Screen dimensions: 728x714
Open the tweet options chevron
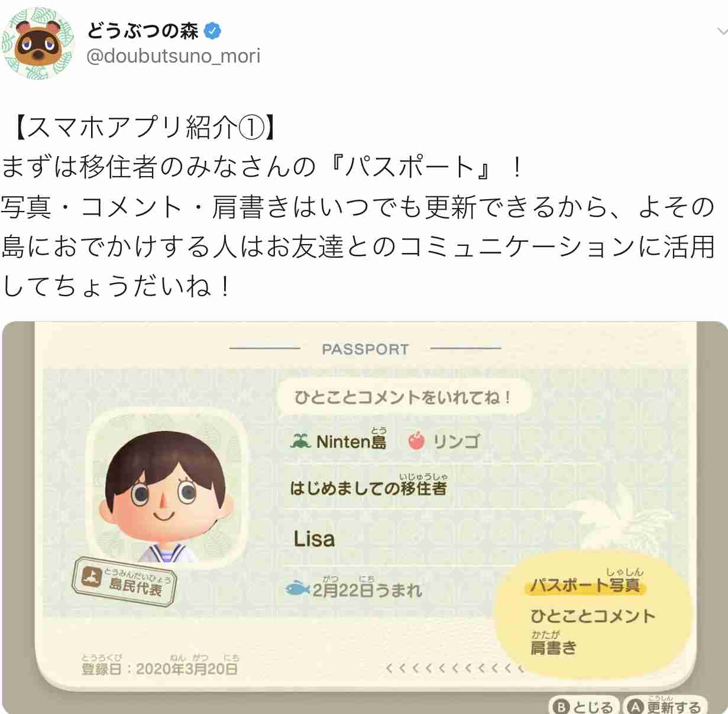pos(721,31)
